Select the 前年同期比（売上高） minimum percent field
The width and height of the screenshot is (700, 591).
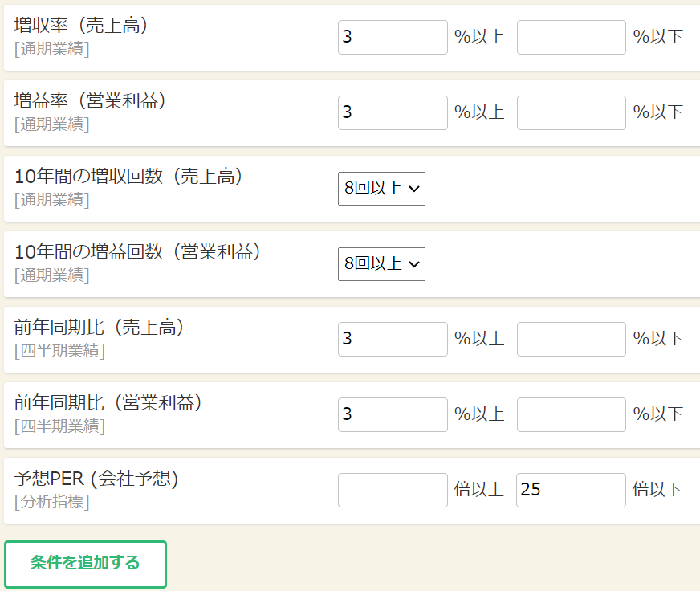tap(393, 340)
